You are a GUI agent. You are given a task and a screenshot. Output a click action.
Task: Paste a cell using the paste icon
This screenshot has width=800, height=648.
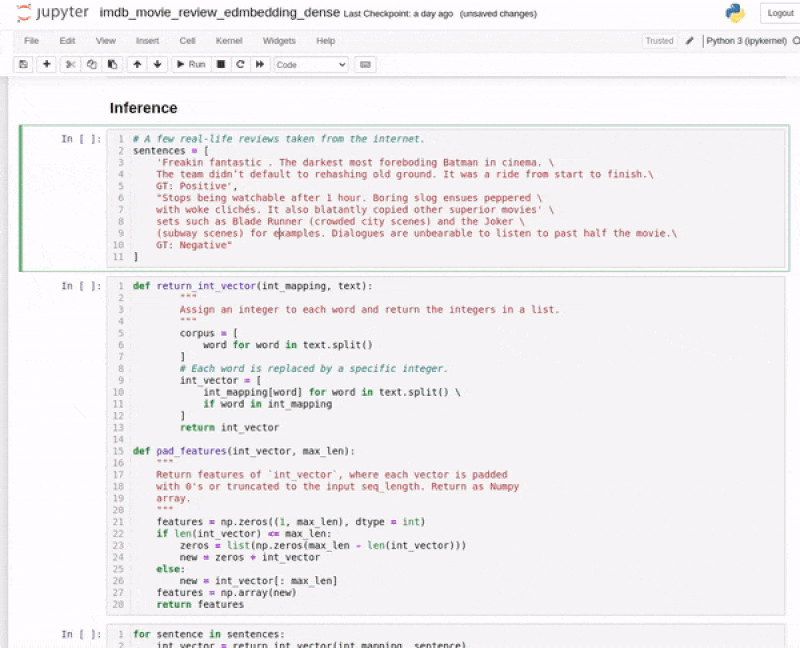112,64
